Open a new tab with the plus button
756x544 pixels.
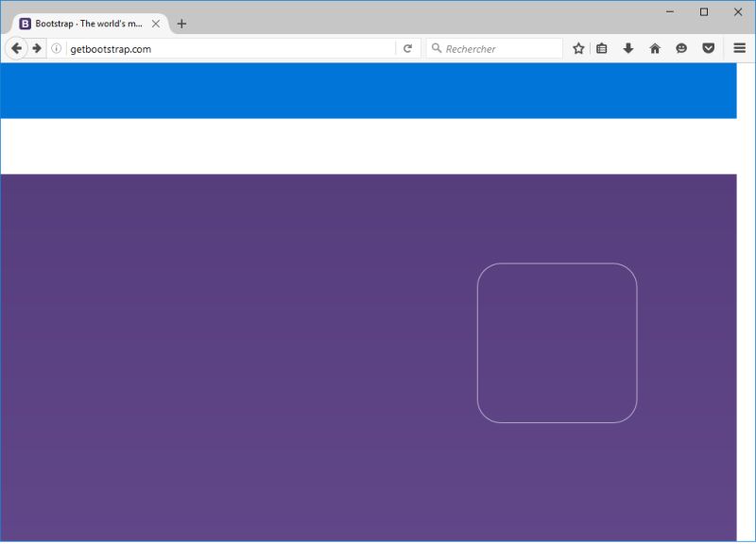tap(180, 23)
